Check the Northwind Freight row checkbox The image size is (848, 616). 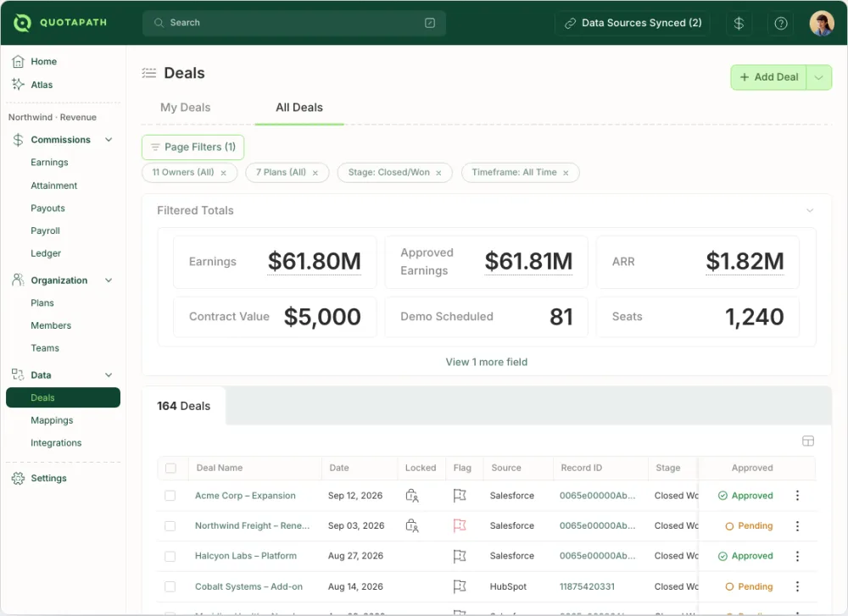[x=170, y=526]
